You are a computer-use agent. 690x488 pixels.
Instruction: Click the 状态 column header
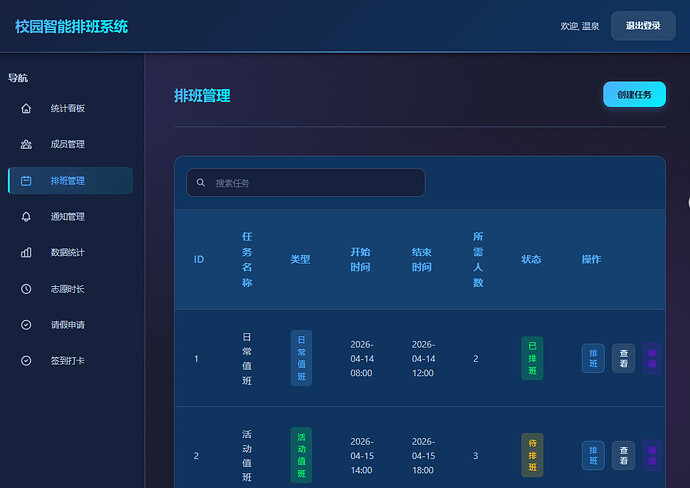[531, 259]
